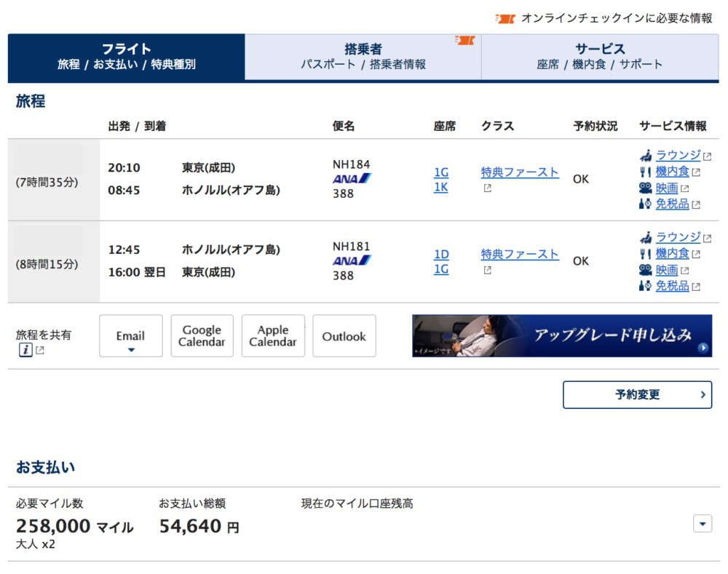Add itinerary to Outlook

[x=344, y=336]
